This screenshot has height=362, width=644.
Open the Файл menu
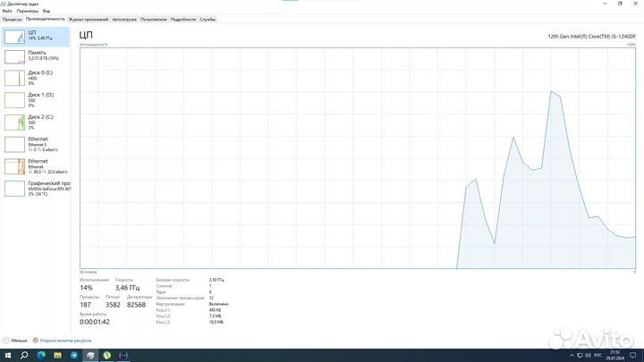point(7,11)
